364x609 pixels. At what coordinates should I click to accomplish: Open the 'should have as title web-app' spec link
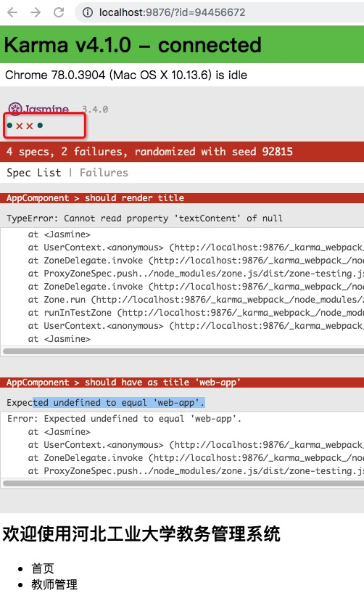[162, 383]
